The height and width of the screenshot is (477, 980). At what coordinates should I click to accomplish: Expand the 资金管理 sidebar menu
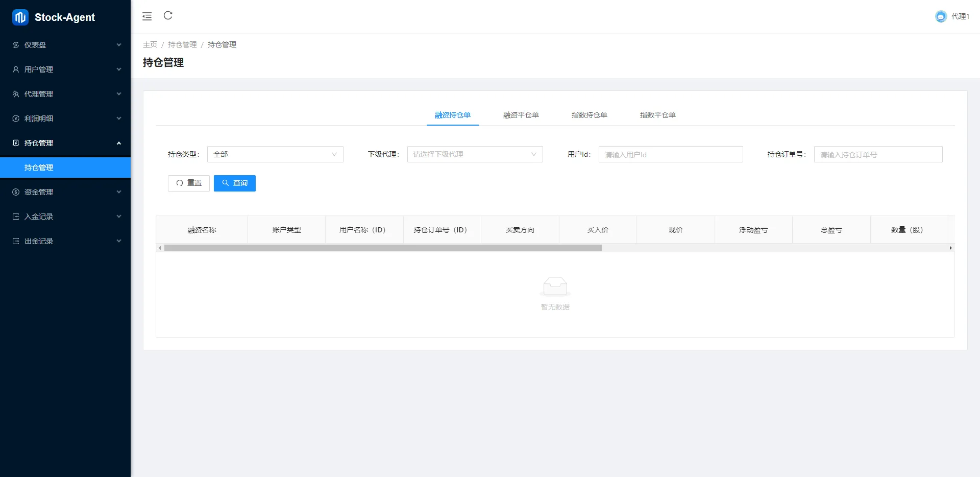[65, 192]
